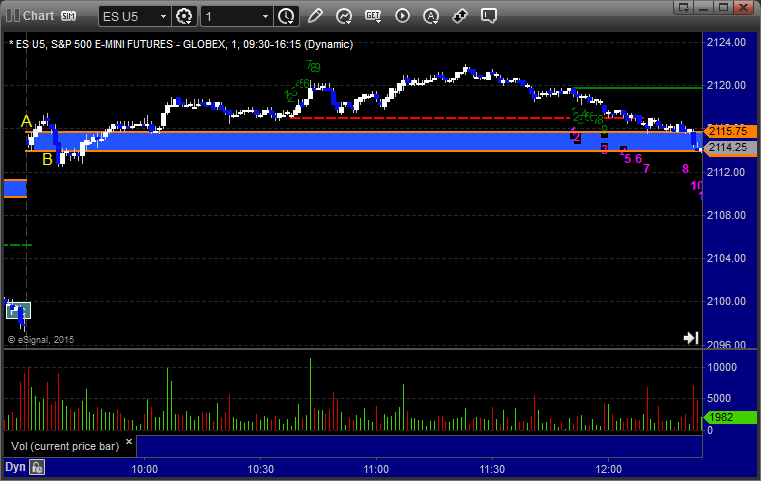Open the symbol settings gear menu
Viewport: 761px width, 481px height.
tap(184, 17)
